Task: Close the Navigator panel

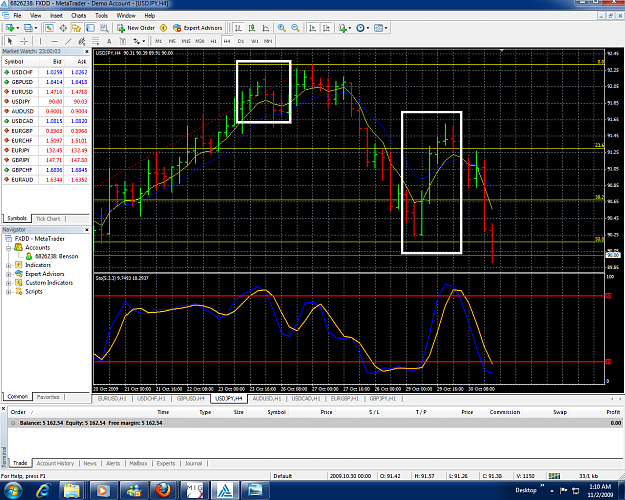Action: click(86, 230)
